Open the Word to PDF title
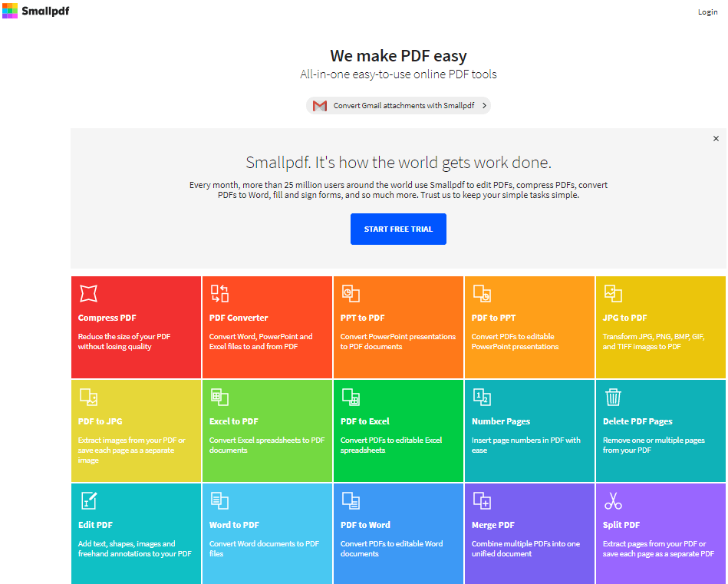 coord(234,525)
